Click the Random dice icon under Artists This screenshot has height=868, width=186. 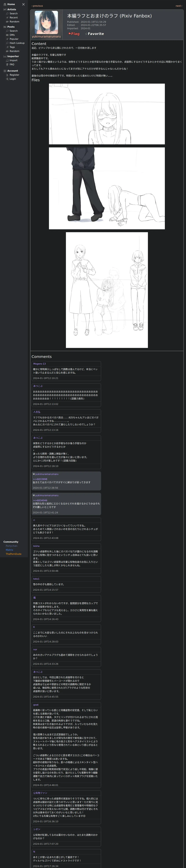pyautogui.click(x=7, y=22)
